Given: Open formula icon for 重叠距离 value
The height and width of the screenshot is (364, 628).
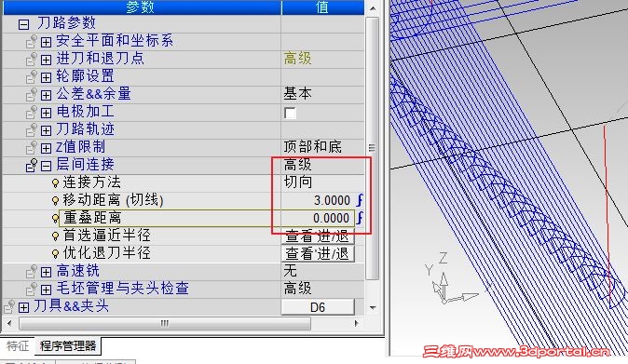Looking at the screenshot, I should 360,218.
